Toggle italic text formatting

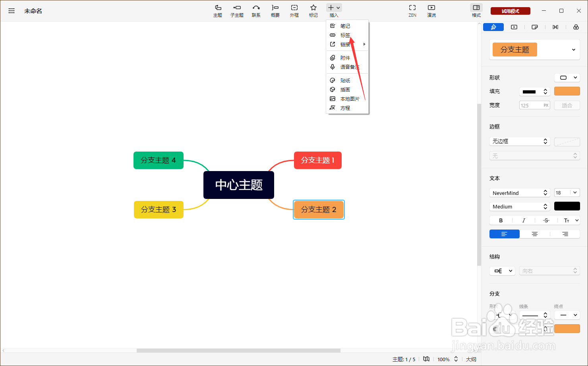[524, 220]
